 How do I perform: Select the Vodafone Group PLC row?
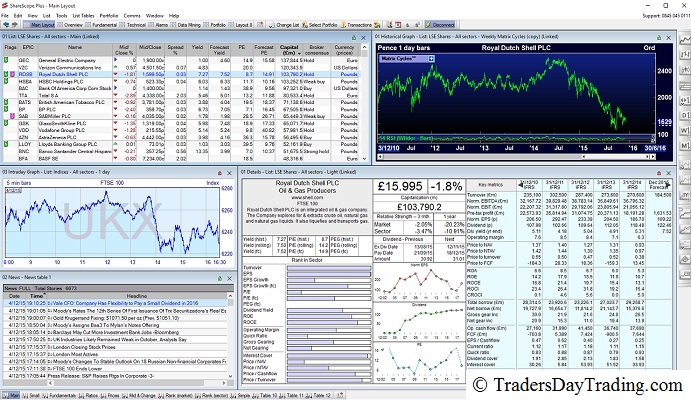pos(182,130)
